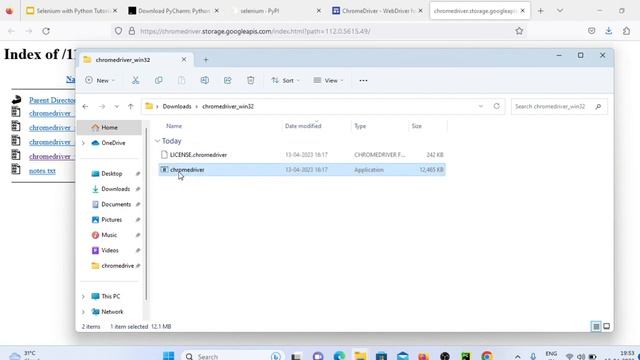640x360 pixels.
Task: Open notes.txt link in browser
Action: click(42, 171)
